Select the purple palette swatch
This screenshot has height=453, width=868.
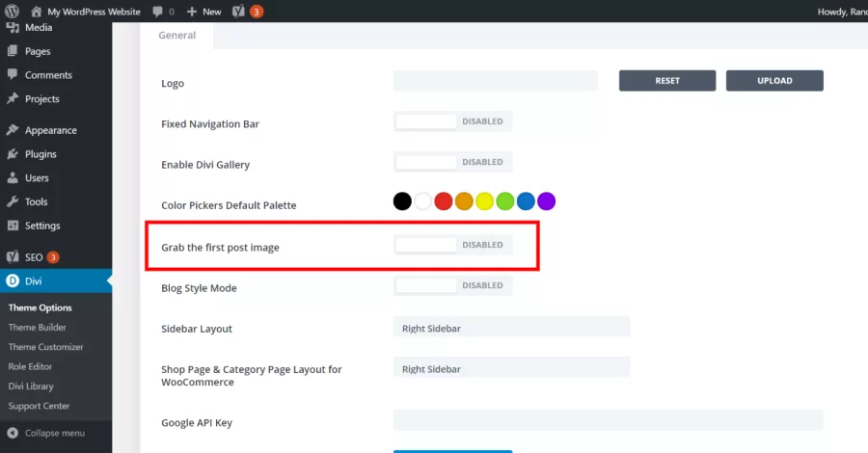[x=547, y=201]
